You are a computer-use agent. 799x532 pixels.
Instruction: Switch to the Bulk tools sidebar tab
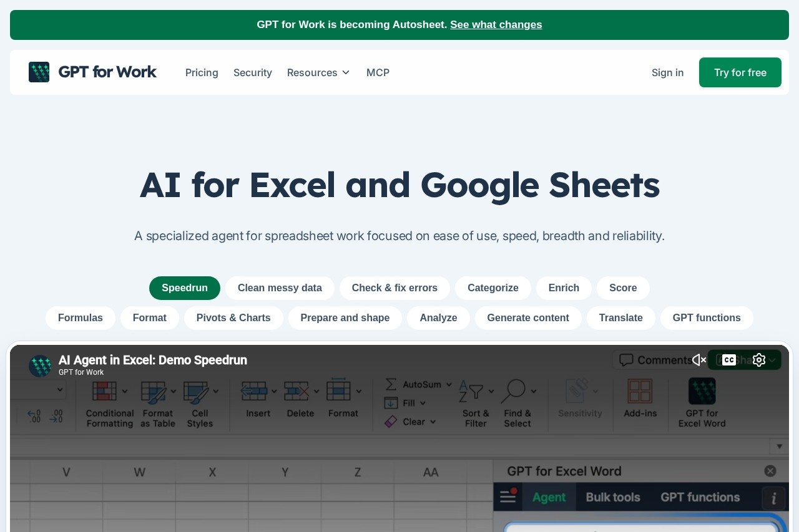(x=613, y=497)
